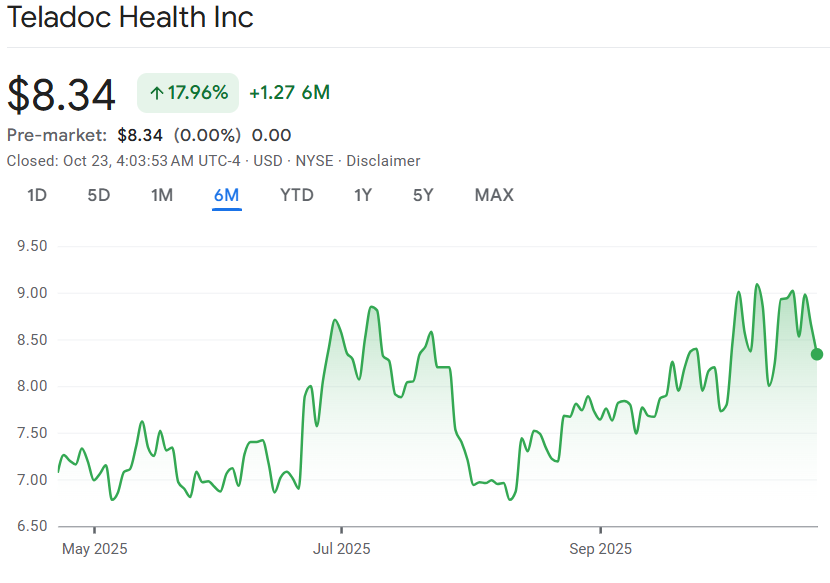Click the green endpoint dot on the chart

(x=817, y=354)
